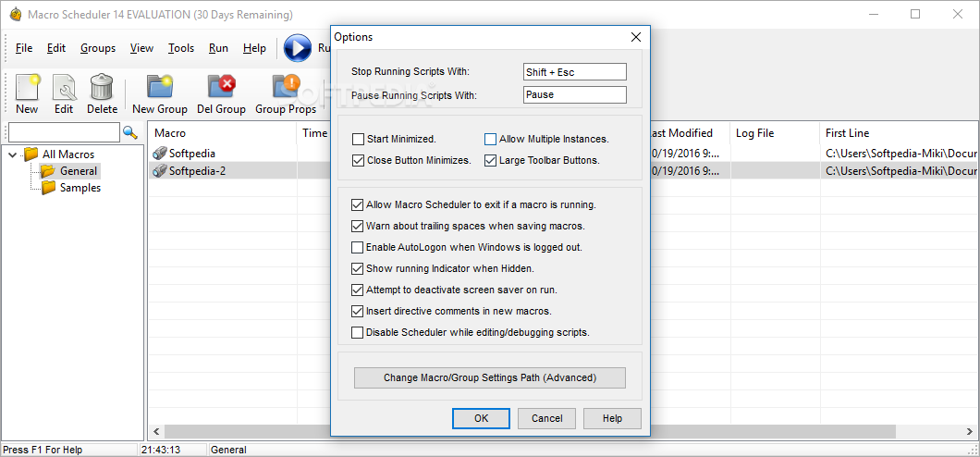The width and height of the screenshot is (980, 457).
Task: Open the Run menu
Action: (219, 48)
